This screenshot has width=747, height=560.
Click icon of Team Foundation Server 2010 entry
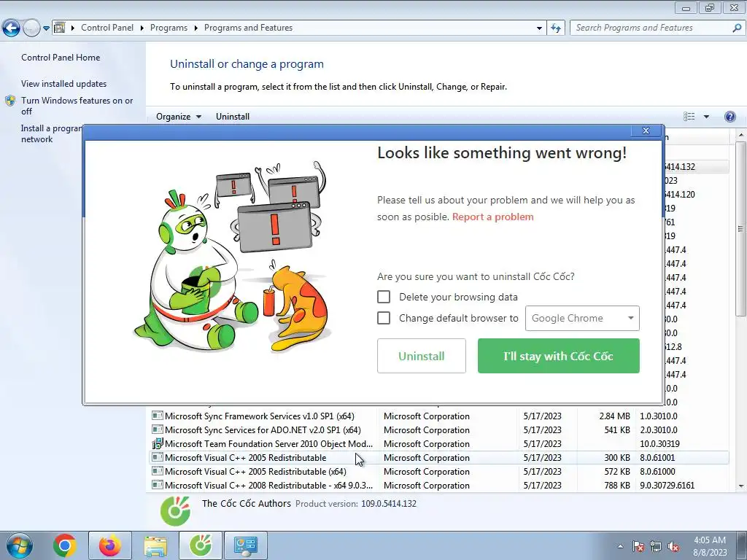(158, 443)
